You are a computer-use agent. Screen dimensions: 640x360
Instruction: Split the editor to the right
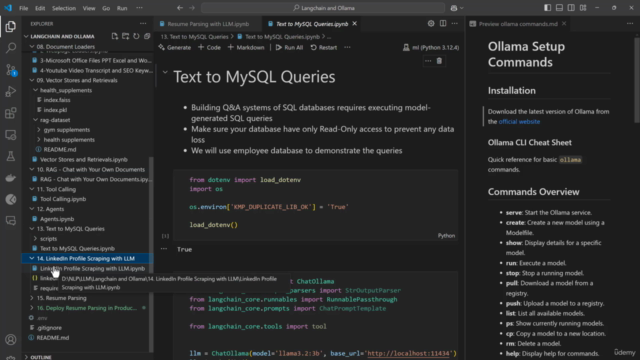[x=443, y=24]
